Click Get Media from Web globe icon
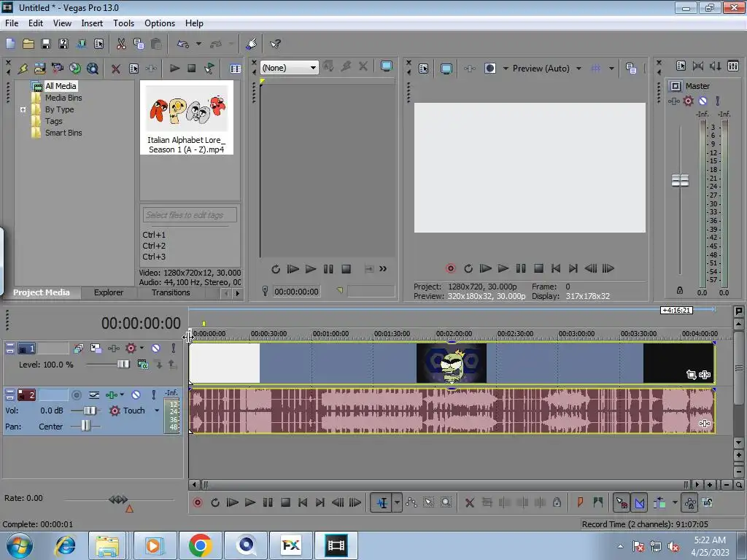Screen dimensions: 747x560 (75, 69)
